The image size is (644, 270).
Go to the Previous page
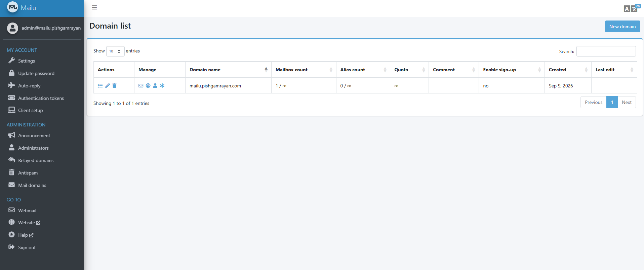point(594,102)
